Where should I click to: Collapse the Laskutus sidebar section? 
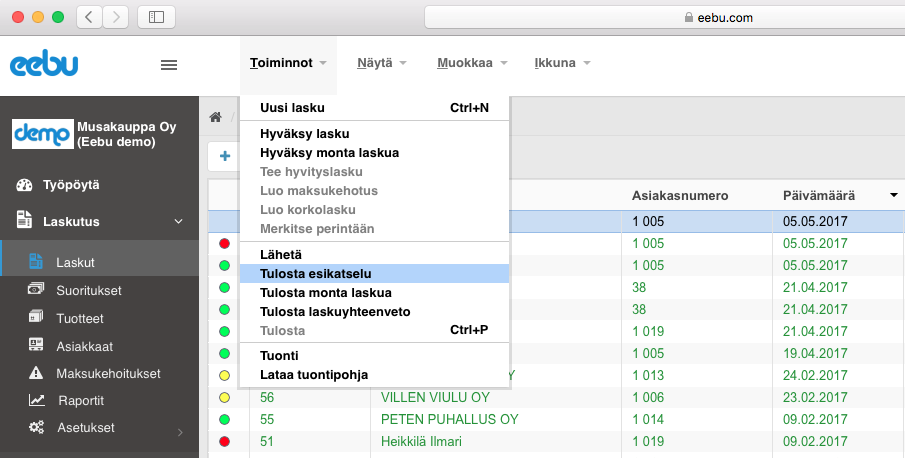point(178,222)
